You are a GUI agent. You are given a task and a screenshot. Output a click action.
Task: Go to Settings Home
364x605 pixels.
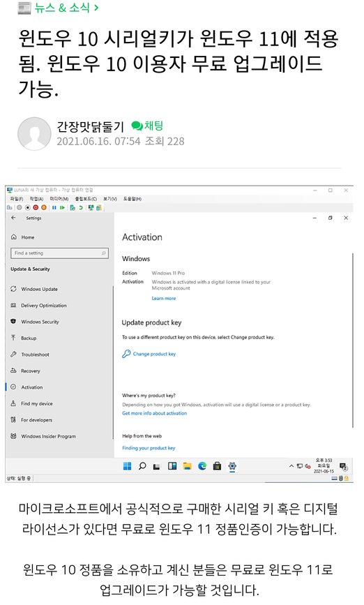click(x=22, y=237)
